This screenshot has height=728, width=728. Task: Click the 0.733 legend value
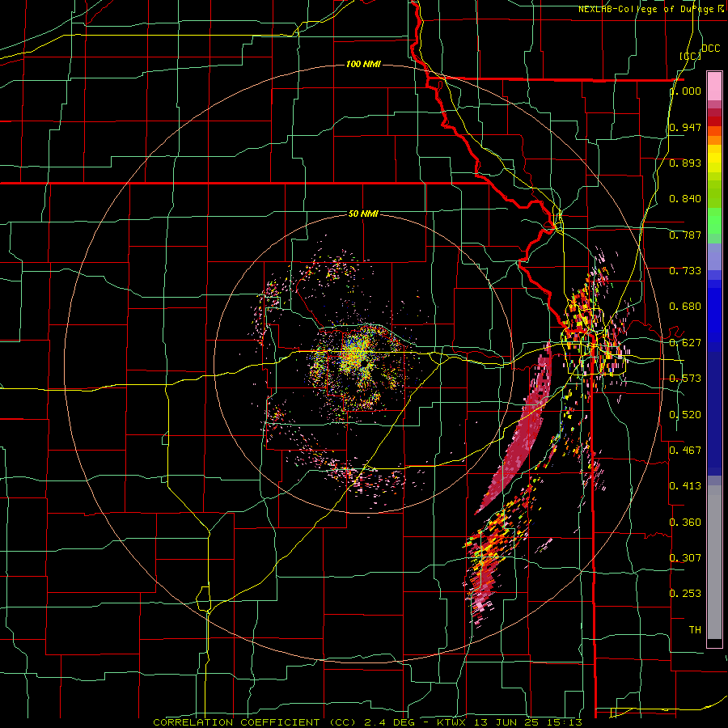pos(685,271)
